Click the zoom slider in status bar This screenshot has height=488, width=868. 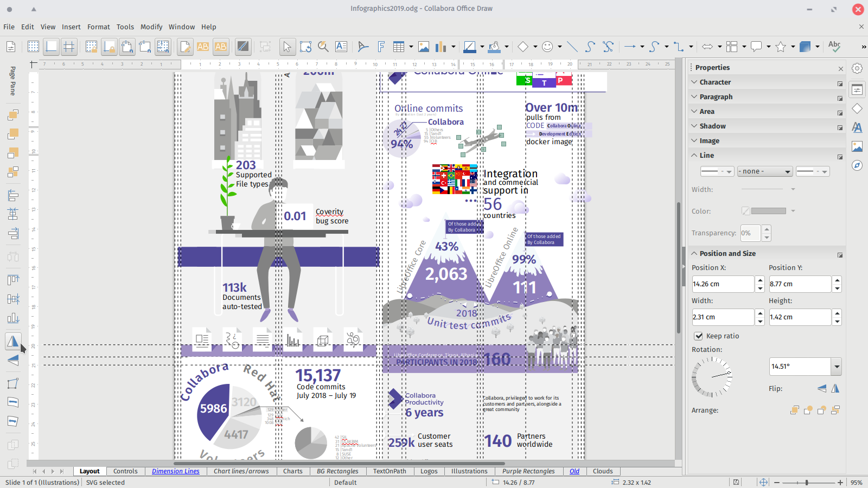807,483
